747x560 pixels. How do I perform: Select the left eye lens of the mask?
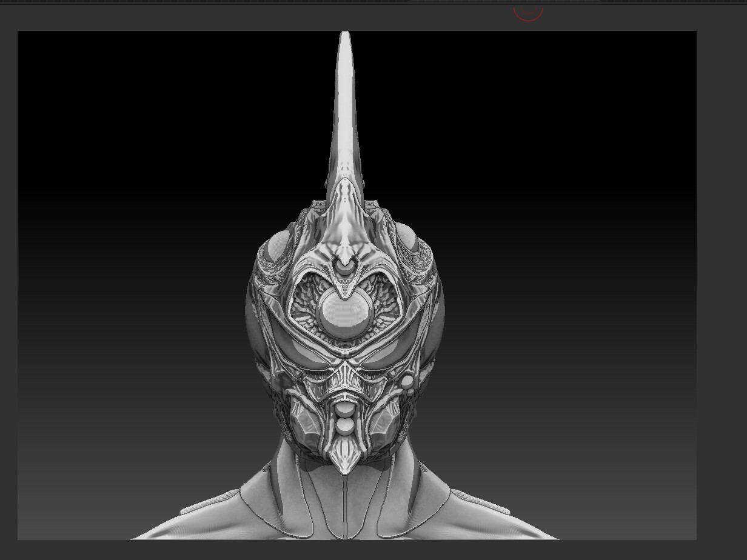pyautogui.click(x=309, y=358)
